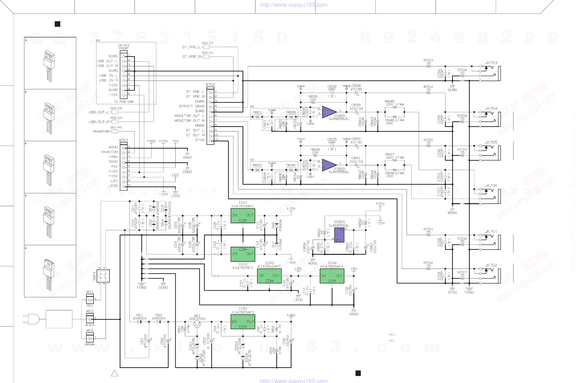The image size is (588, 383).
Task: Open the top xiaoyu163.com website link
Action: (x=294, y=5)
